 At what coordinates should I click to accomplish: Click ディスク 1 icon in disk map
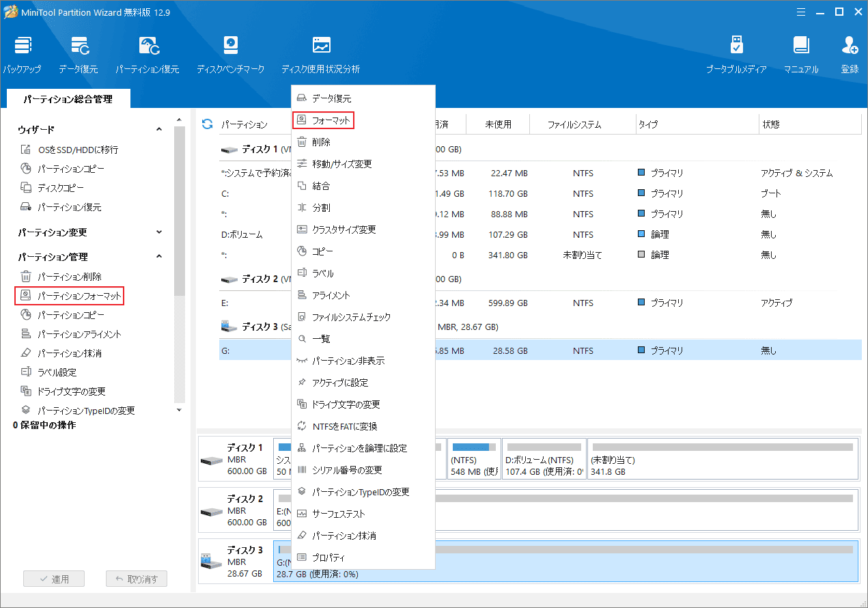(x=210, y=460)
